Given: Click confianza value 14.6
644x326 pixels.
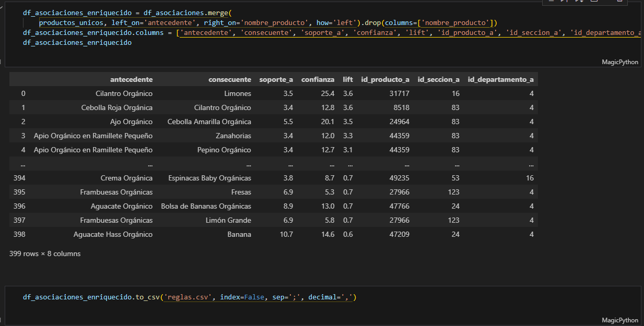Looking at the screenshot, I should (327, 234).
